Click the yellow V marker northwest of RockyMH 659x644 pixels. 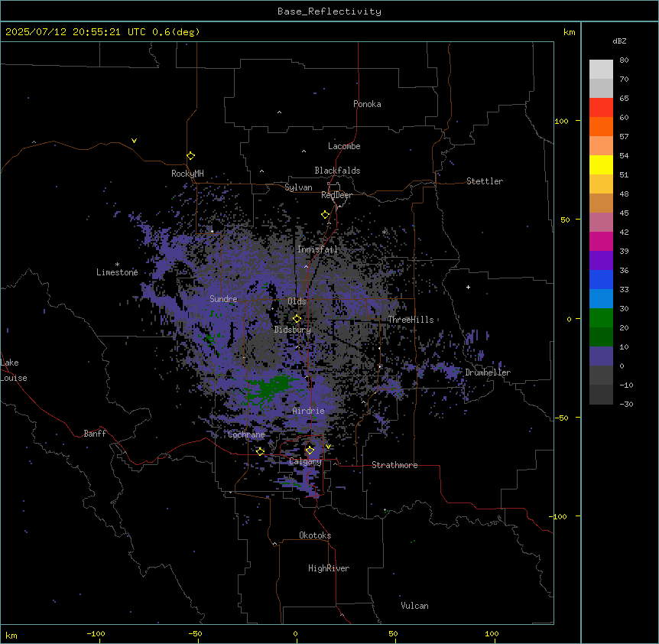click(134, 141)
